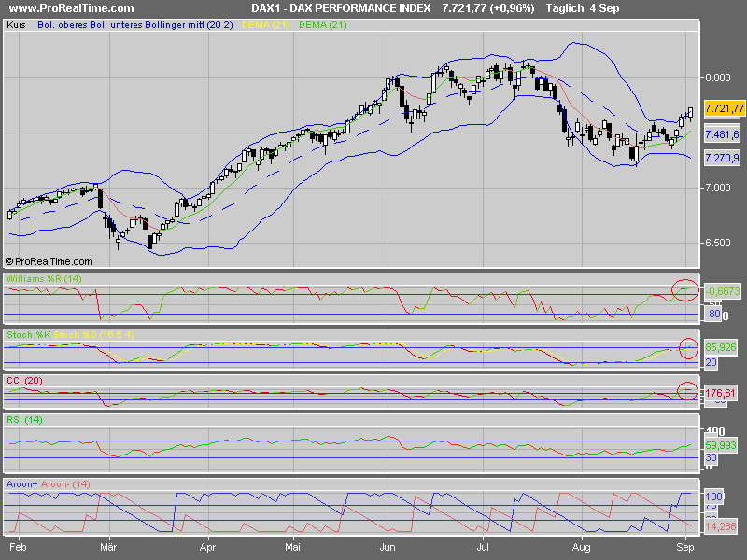Select the Stoch %K label
Image resolution: width=747 pixels, height=560 pixels.
[29, 335]
